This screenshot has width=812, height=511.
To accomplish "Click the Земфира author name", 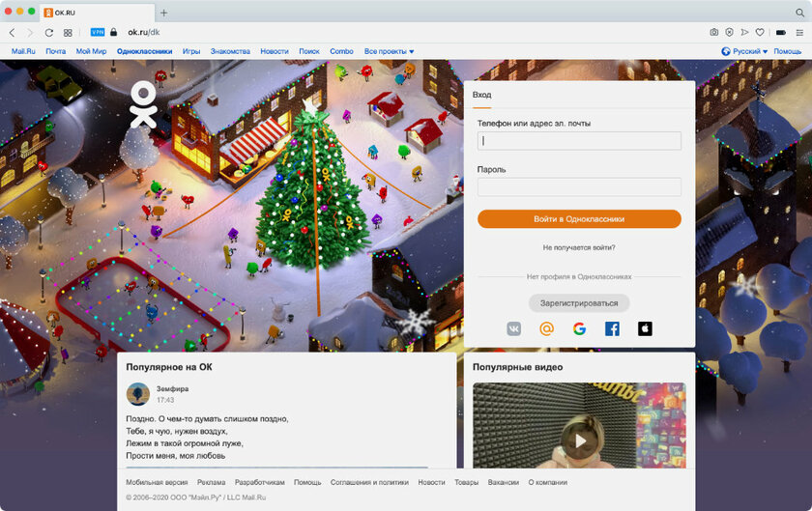I will (x=172, y=389).
